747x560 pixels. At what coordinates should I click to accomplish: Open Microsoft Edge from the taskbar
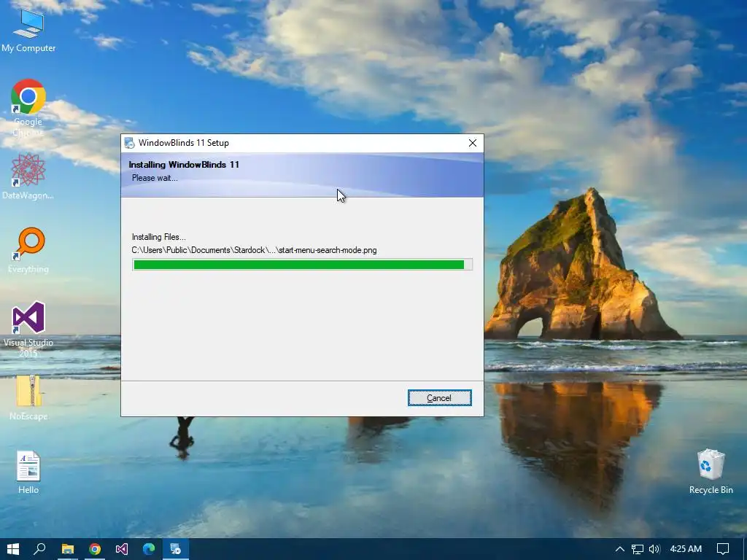tap(149, 549)
